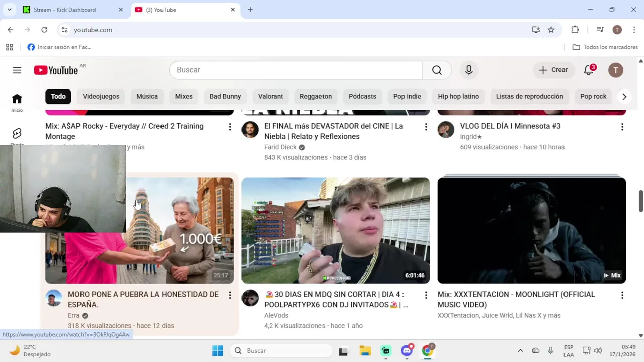Select the Bad Bunny filter chip
Viewport: 644px width, 362px height.
coord(225,96)
